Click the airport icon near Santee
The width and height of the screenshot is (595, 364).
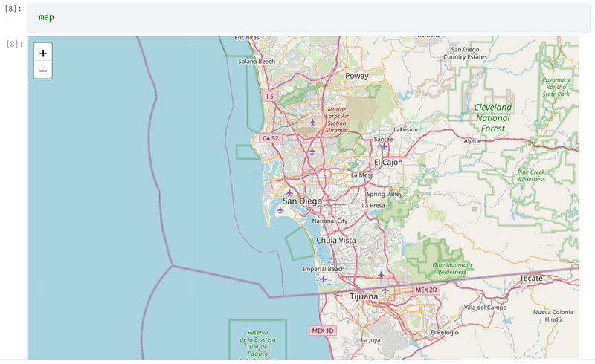click(384, 146)
